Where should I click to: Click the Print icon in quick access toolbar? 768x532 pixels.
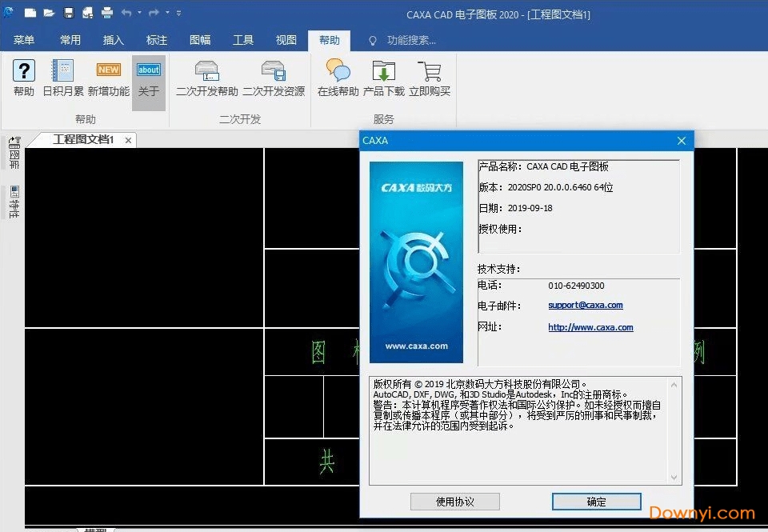[x=107, y=13]
